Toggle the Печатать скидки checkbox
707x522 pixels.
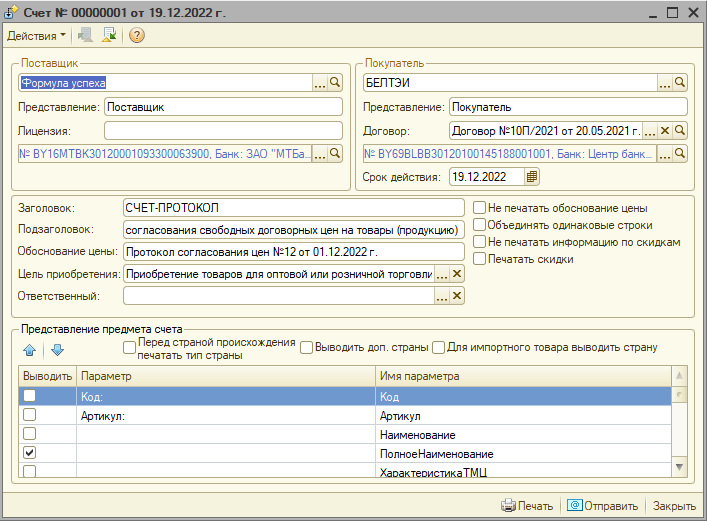(480, 259)
